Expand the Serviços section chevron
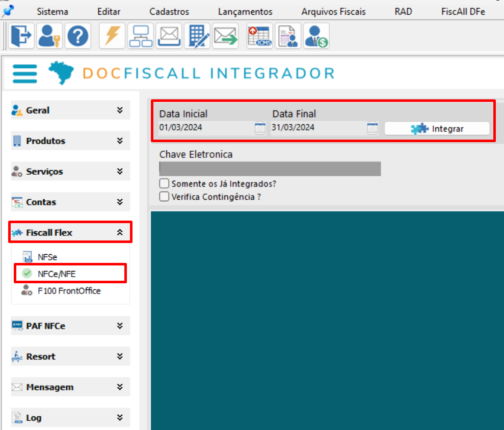The image size is (504, 430). click(x=120, y=171)
